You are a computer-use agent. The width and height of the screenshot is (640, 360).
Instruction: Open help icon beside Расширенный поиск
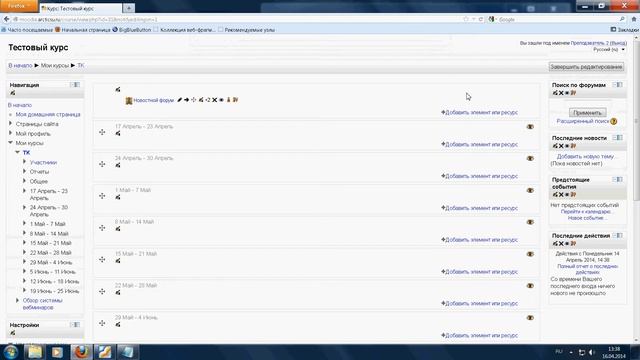pyautogui.click(x=614, y=122)
